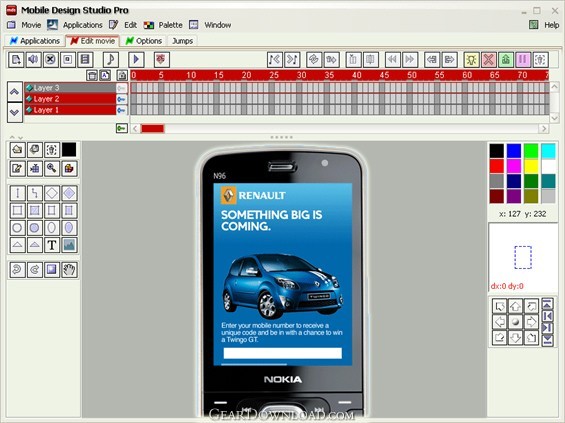Screen dimensions: 565x423
Task: Toggle the key icon of Layer 2
Action: point(122,99)
